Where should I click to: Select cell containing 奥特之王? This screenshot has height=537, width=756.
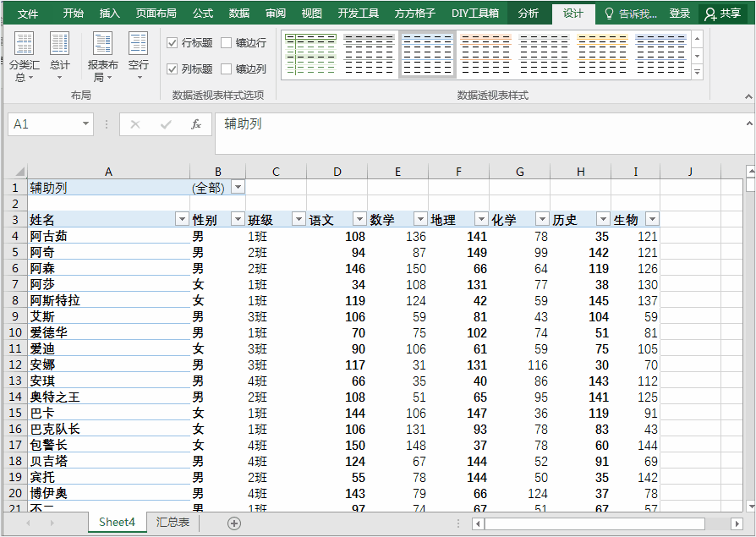(x=108, y=397)
